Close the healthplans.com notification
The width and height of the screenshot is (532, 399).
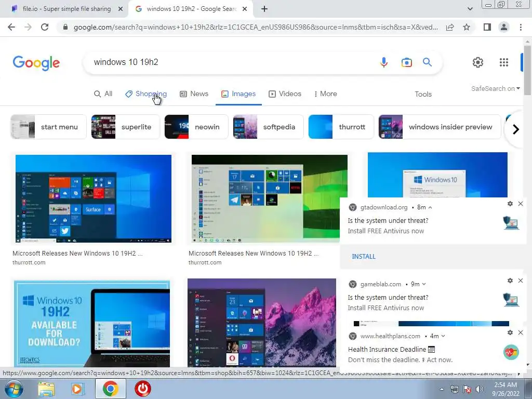tap(521, 332)
